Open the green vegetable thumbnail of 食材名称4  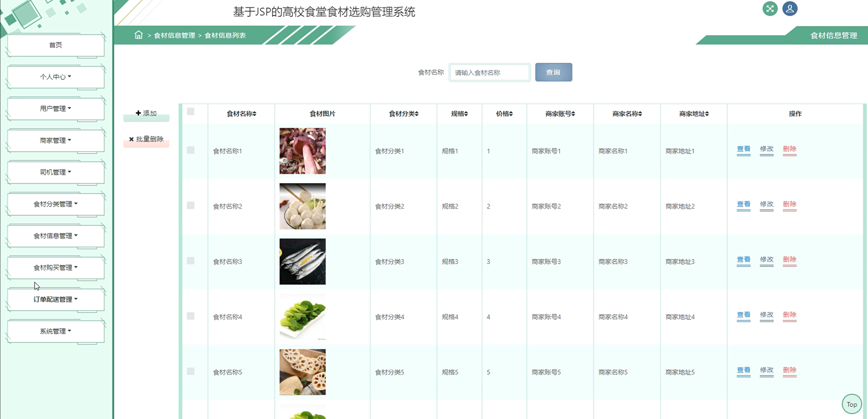[303, 317]
